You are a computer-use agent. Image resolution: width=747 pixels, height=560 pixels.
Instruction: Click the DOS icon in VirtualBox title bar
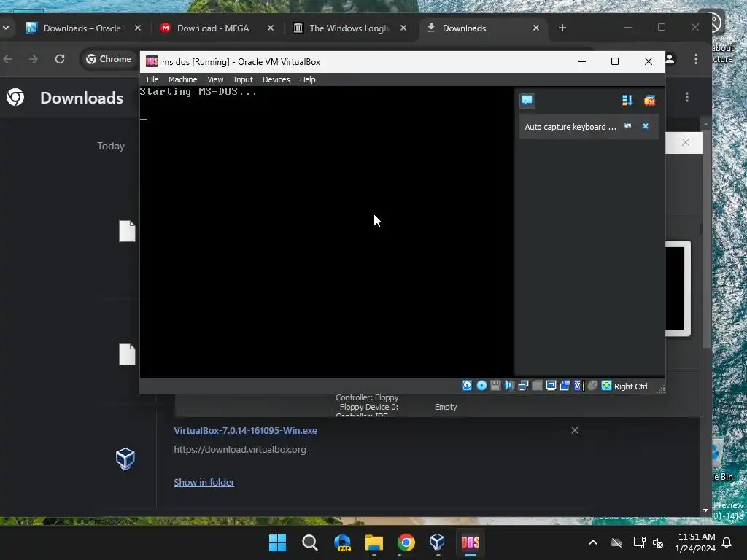[152, 61]
